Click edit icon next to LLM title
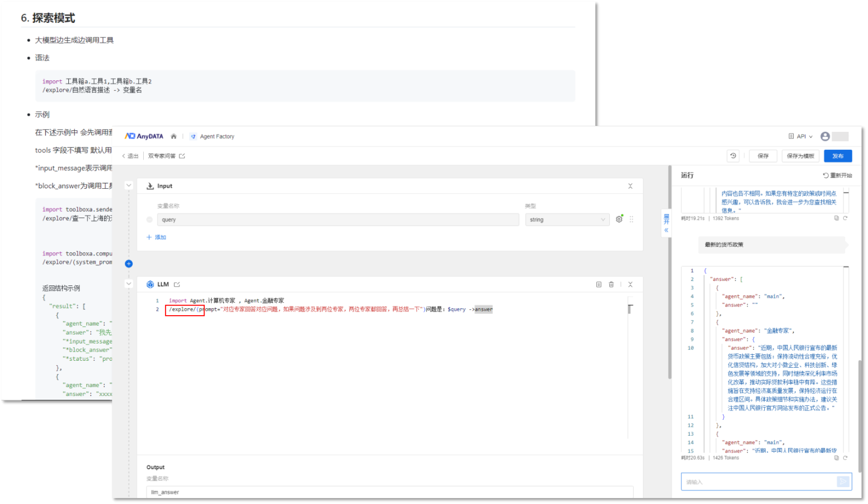The width and height of the screenshot is (868, 504). (x=177, y=284)
